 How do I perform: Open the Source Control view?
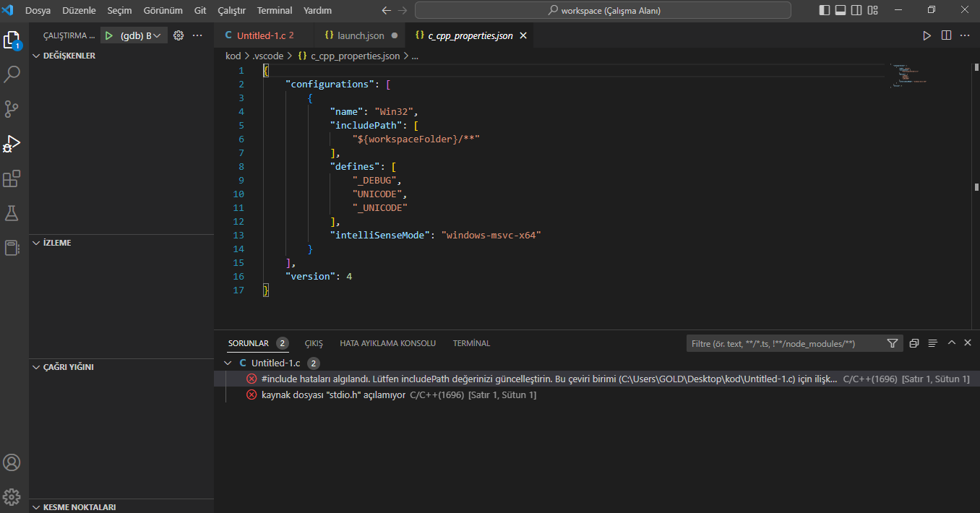[x=12, y=108]
